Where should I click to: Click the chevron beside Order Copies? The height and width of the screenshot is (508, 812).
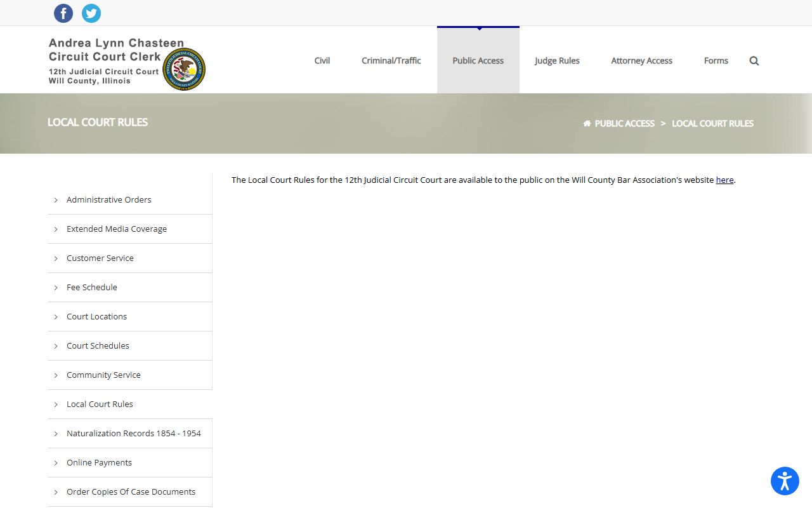56,492
